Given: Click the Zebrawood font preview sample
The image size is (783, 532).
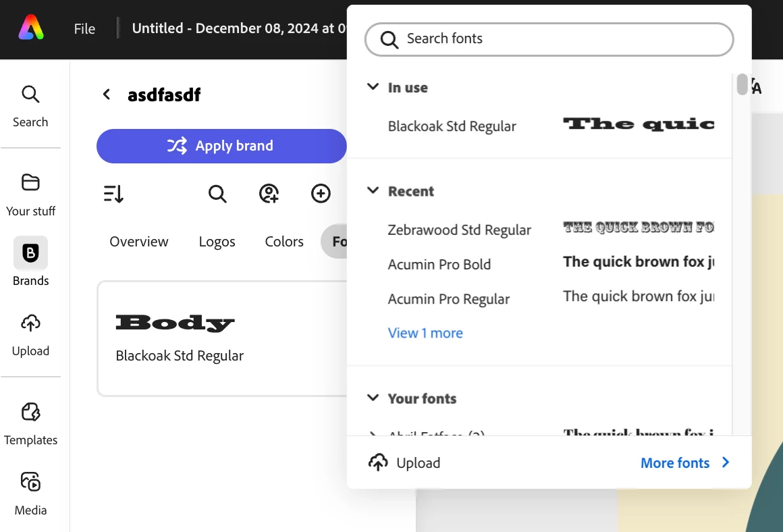Looking at the screenshot, I should coord(639,228).
